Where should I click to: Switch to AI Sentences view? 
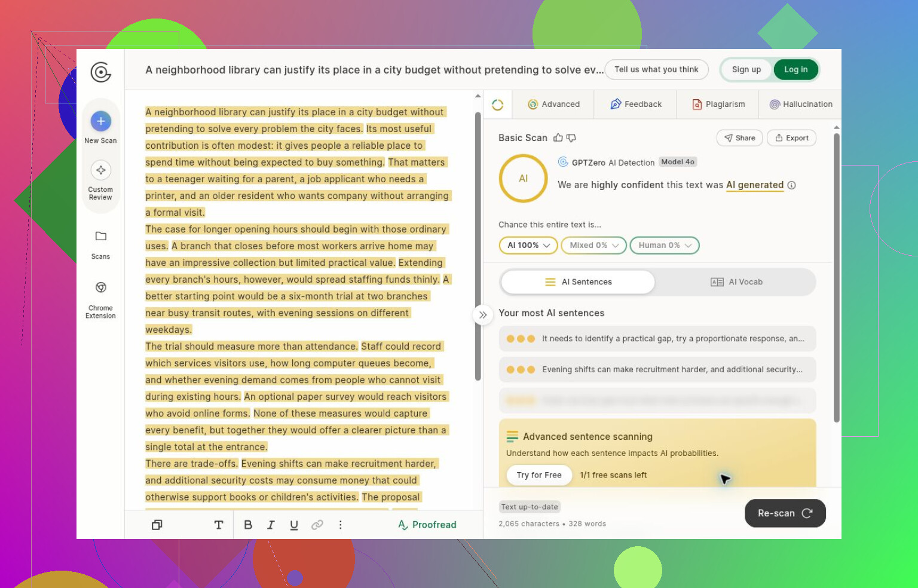coord(578,282)
